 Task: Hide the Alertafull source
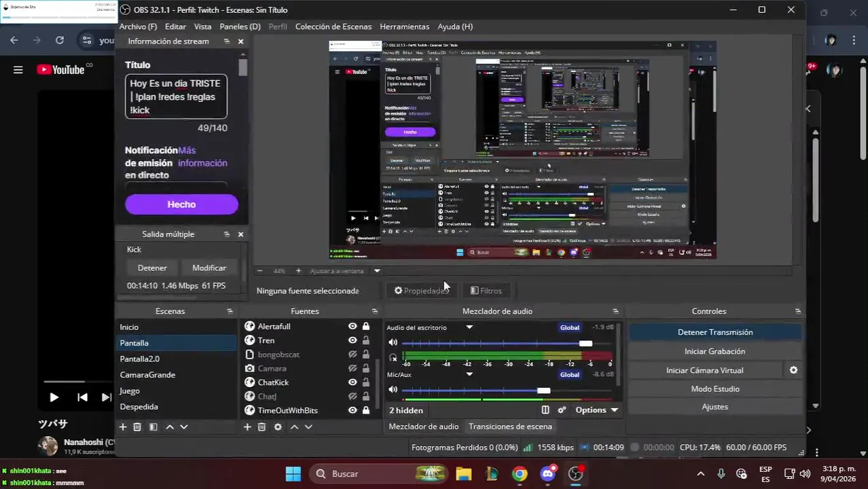coord(352,326)
